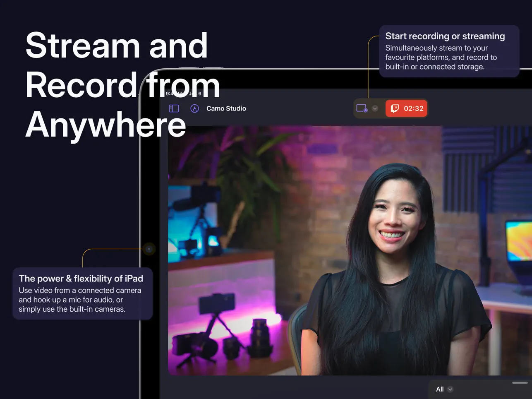
Task: Click the Start recording or streaming callout
Action: (x=449, y=50)
